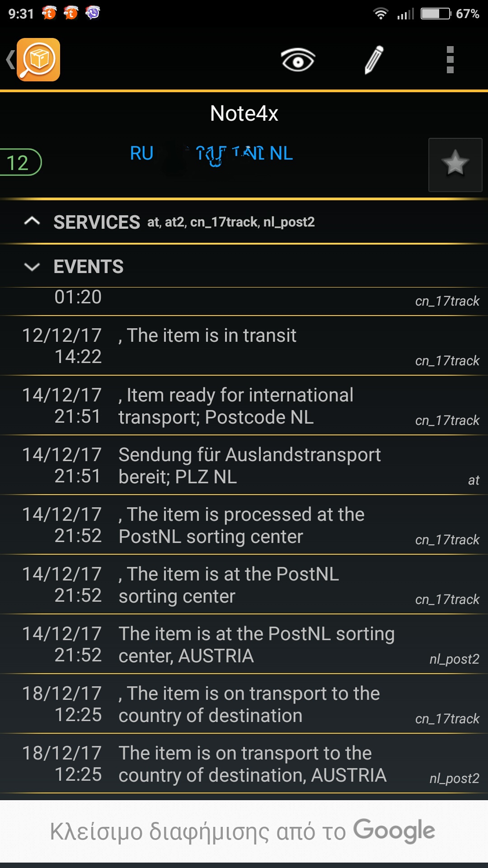Tap the Viber notification icon in status bar

[x=93, y=13]
